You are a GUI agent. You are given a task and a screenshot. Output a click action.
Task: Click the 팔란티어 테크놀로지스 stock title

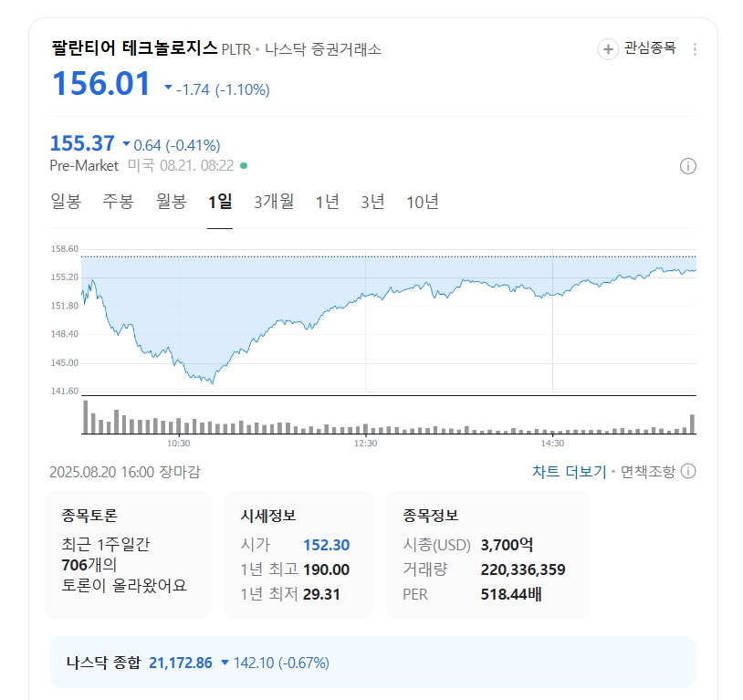134,48
